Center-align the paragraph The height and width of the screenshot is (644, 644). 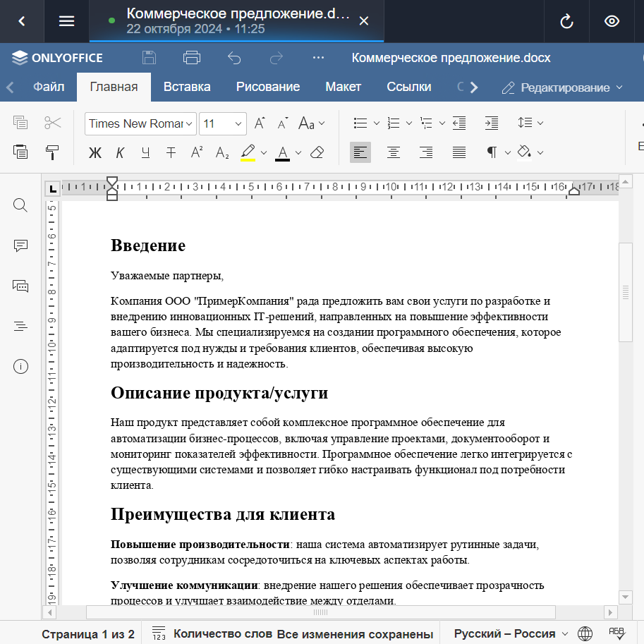click(394, 152)
